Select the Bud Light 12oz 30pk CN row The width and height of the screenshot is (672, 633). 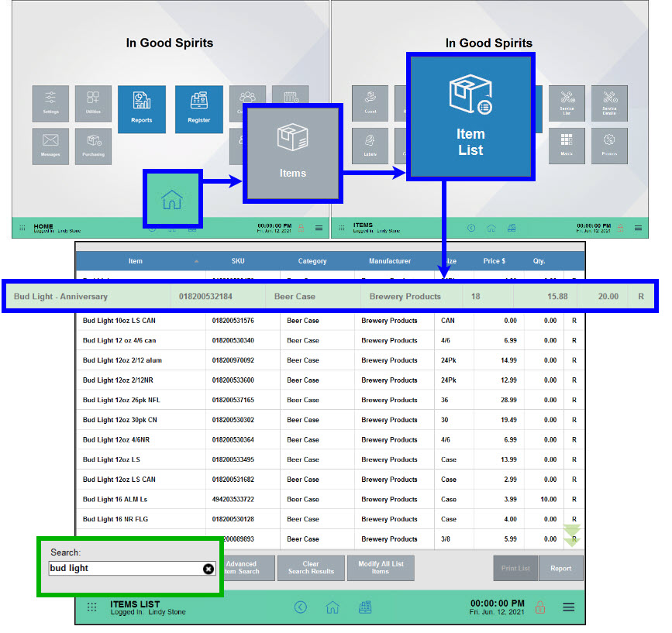pyautogui.click(x=330, y=420)
